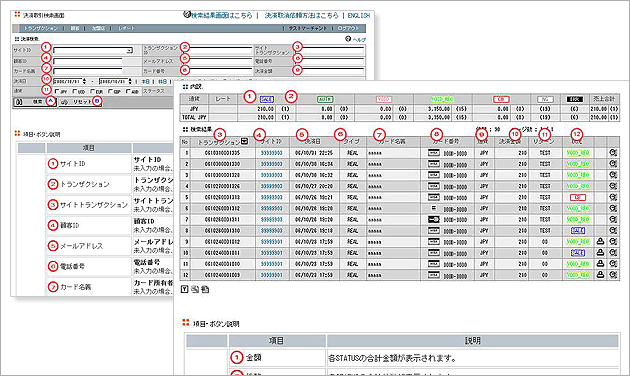Open details icon for transaction 0610300001330
Screen dimensions: 630x376
613,164
